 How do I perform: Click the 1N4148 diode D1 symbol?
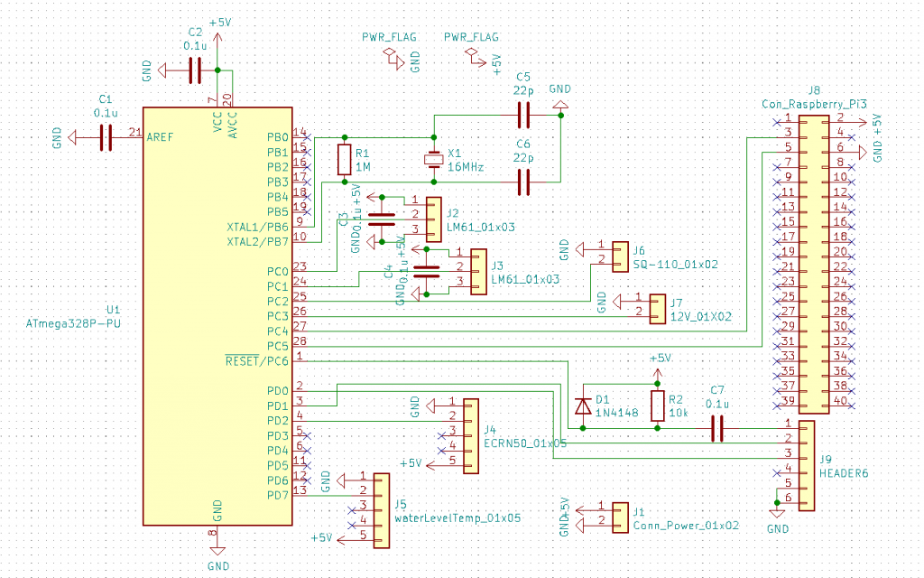click(x=583, y=403)
